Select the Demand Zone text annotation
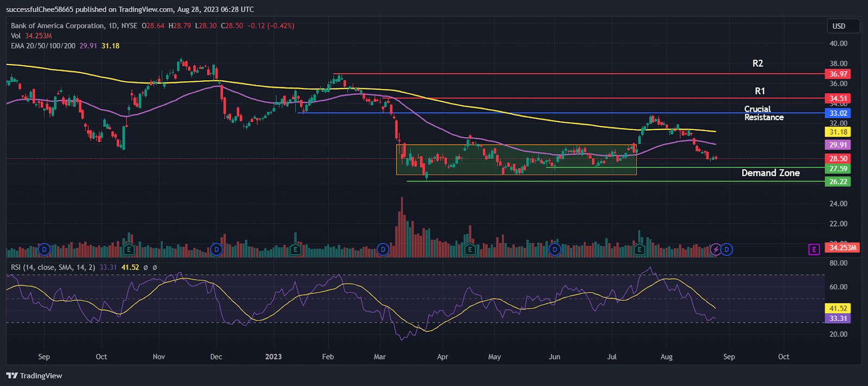868x386 pixels. (x=771, y=173)
